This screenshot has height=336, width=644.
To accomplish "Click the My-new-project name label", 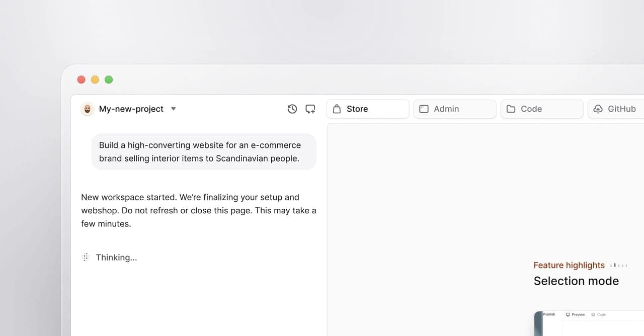I will pyautogui.click(x=131, y=109).
